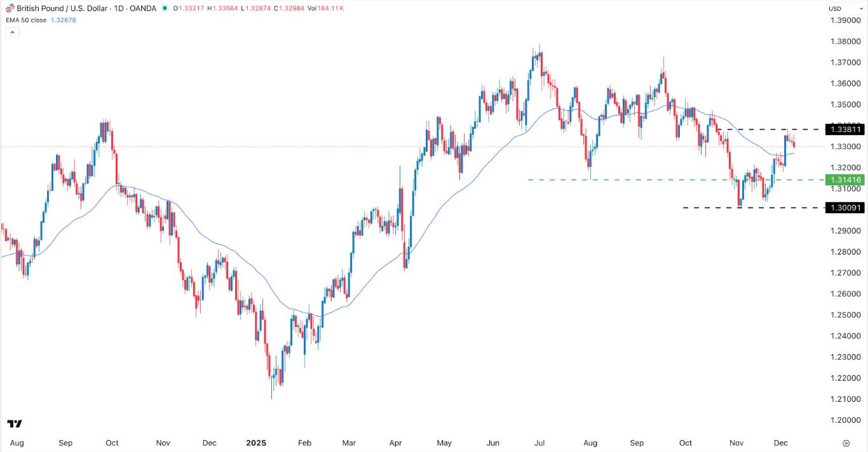868x452 pixels.
Task: Click the green 1.31416 support price label
Action: click(844, 180)
